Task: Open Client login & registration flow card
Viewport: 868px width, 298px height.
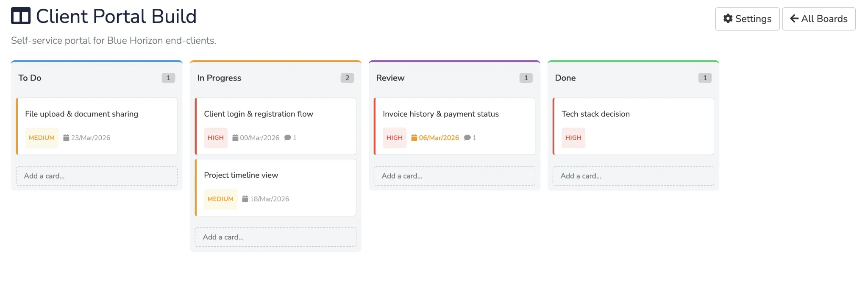Action: pyautogui.click(x=275, y=126)
